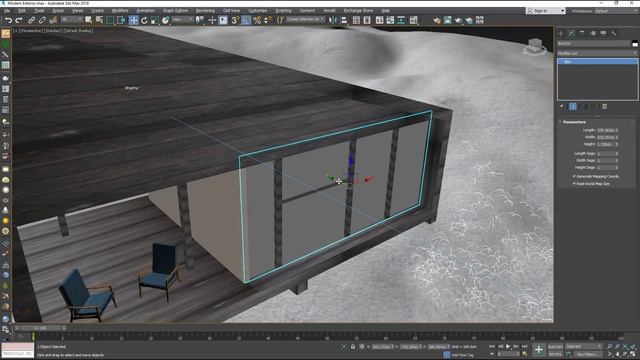Click the Go to Start button
640x360 pixels.
pyautogui.click(x=492, y=347)
